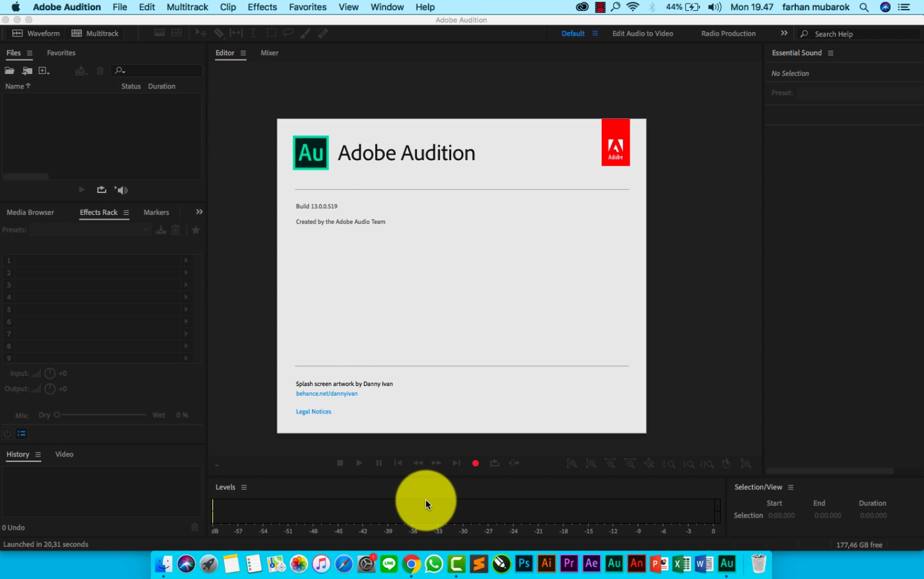Open the Levels panel menu
Viewport: 924px width, 579px height.
[244, 487]
